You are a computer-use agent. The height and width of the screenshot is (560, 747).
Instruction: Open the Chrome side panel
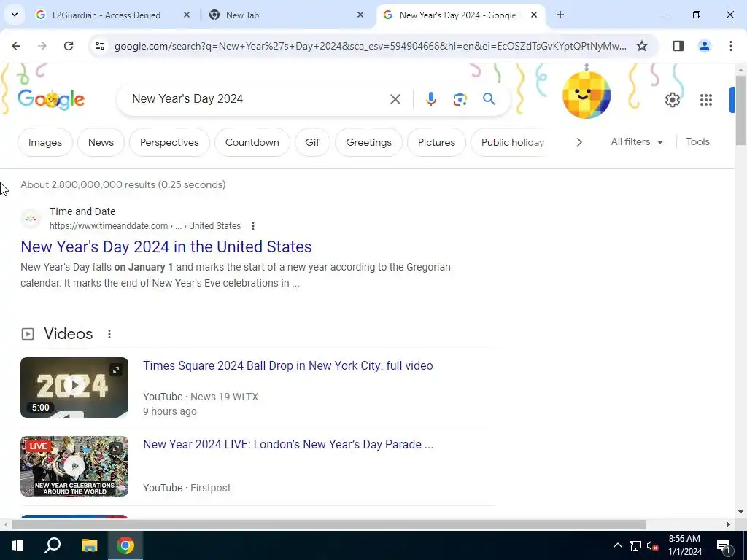(x=678, y=46)
